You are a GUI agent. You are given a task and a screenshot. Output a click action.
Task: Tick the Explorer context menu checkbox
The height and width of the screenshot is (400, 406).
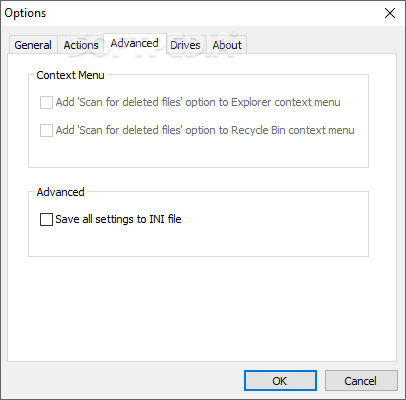pyautogui.click(x=46, y=102)
